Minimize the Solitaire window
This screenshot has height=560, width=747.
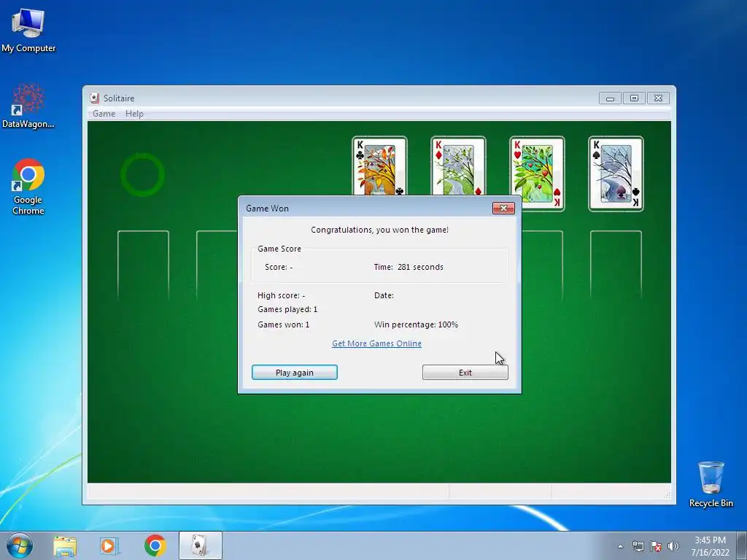coord(610,98)
